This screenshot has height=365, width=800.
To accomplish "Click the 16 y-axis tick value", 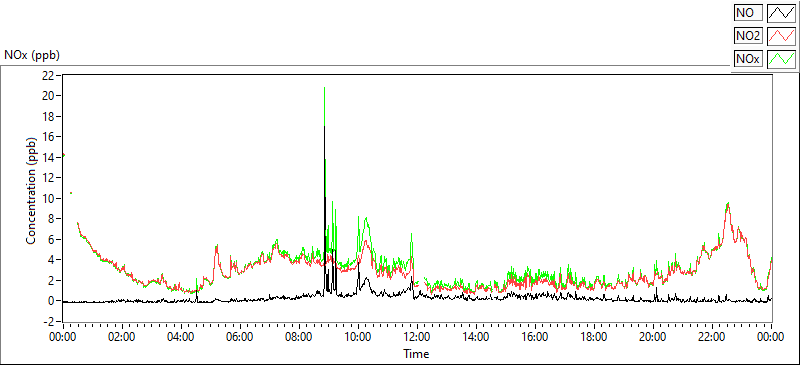I will click(49, 136).
